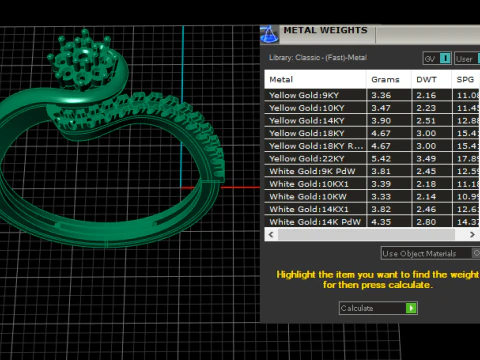This screenshot has width=480, height=360.
Task: Click the 4.35 grams value
Action: pos(381,222)
